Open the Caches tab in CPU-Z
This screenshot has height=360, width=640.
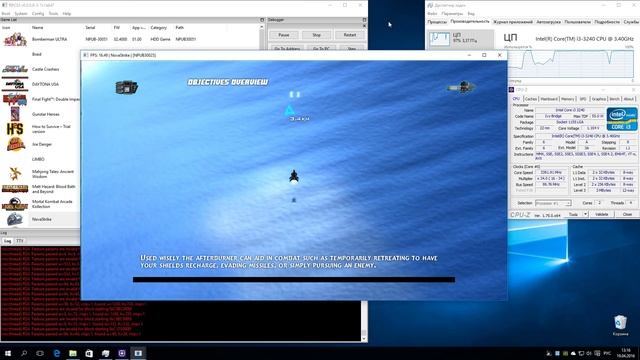pyautogui.click(x=530, y=99)
